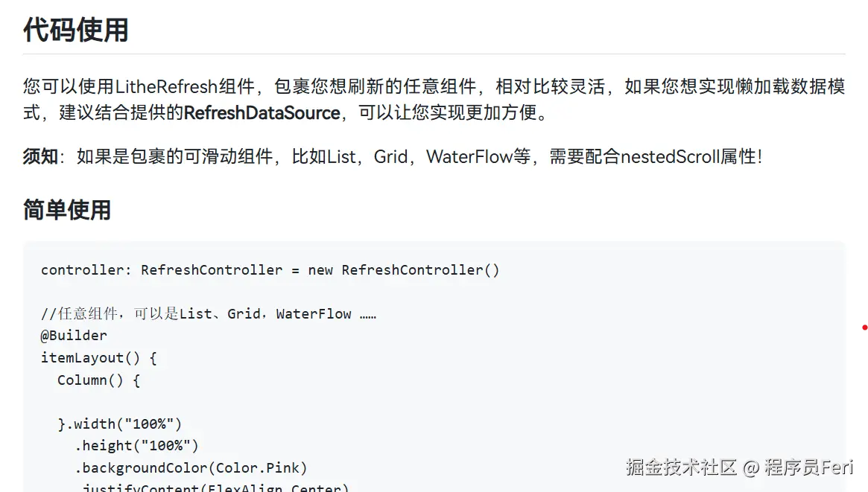Click the Column() { code line

(x=98, y=380)
